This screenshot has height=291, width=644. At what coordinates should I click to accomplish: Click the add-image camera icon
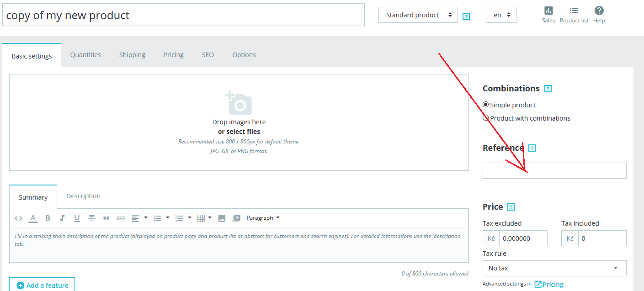tap(239, 102)
